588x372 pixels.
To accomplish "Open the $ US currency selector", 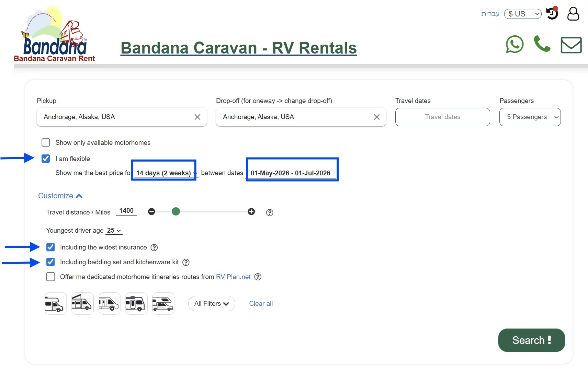I will 522,14.
